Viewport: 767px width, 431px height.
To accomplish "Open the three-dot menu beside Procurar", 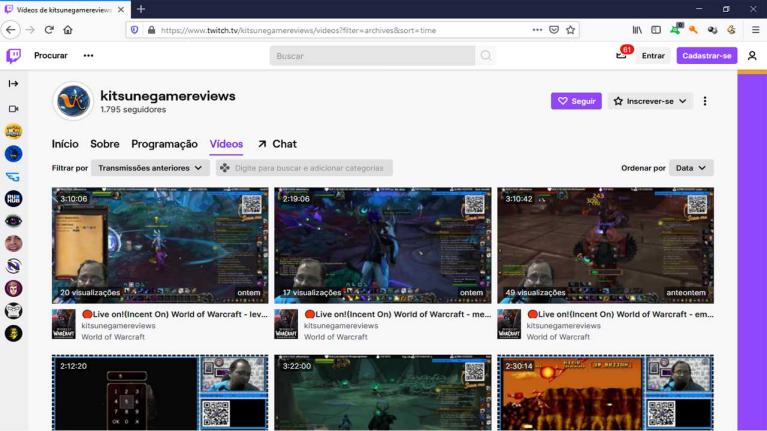I will (x=88, y=56).
